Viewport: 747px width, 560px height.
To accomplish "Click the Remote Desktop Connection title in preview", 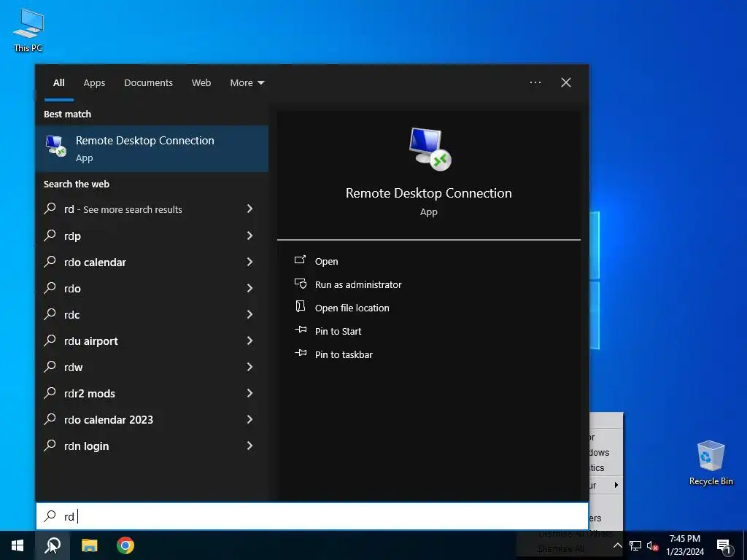I will click(429, 193).
